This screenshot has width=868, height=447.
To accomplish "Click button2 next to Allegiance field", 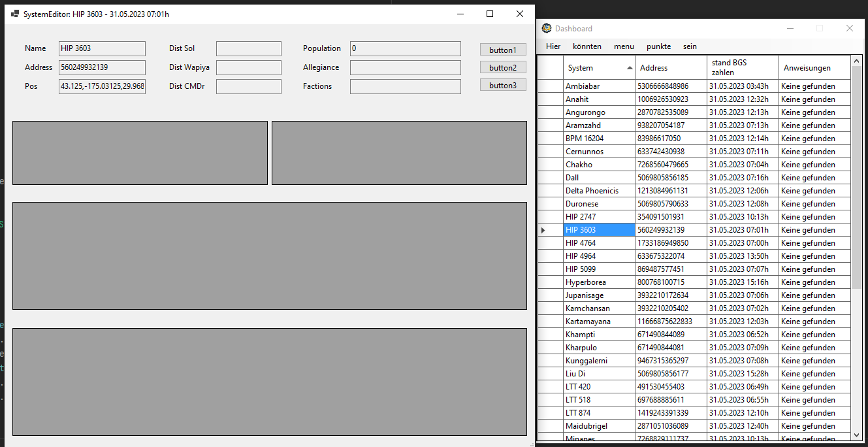I will pos(503,68).
